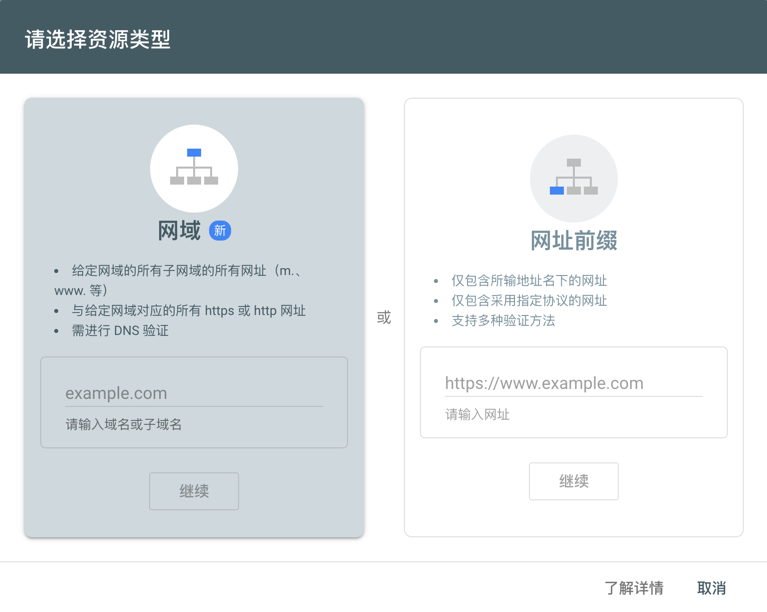Click the 网址前缀 URL prefix hierarchy icon

point(573,179)
